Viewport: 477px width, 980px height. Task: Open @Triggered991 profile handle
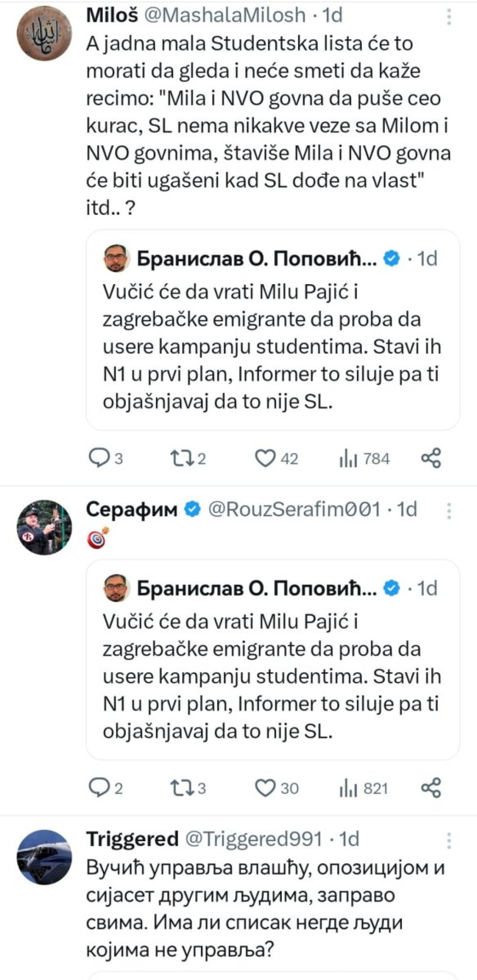pos(254,839)
